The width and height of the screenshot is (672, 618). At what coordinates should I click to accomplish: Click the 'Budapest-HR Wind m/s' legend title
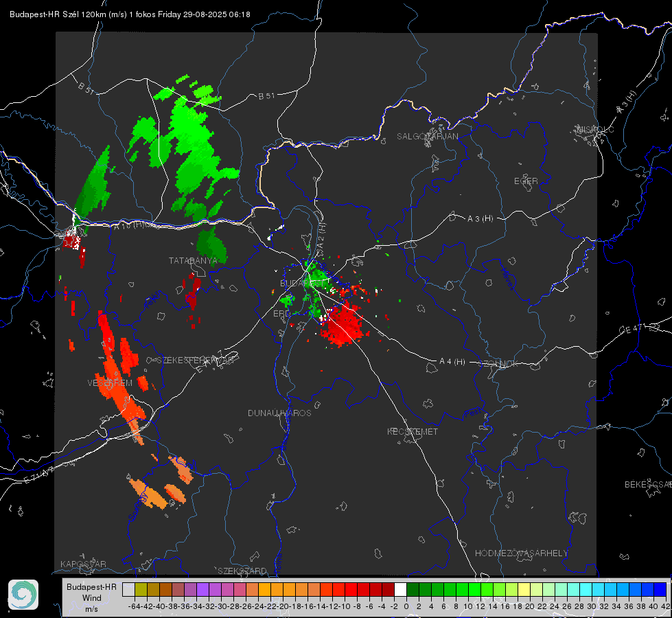point(91,597)
